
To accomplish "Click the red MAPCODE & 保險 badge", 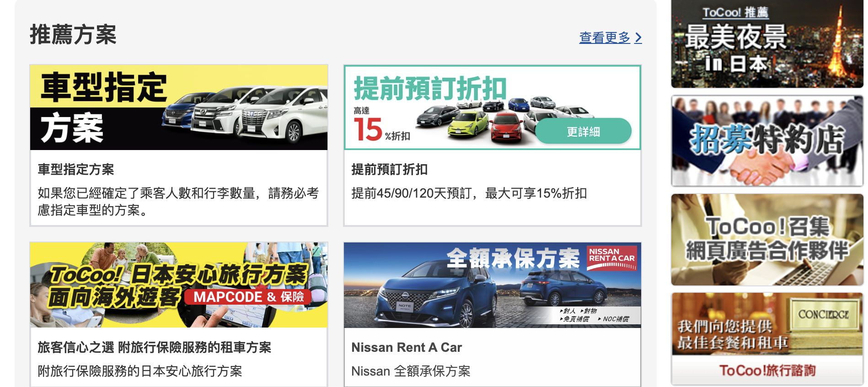I will click(x=248, y=297).
